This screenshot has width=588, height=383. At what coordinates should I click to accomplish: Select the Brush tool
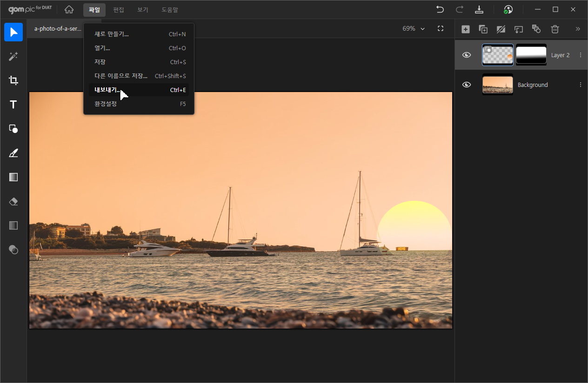(13, 153)
